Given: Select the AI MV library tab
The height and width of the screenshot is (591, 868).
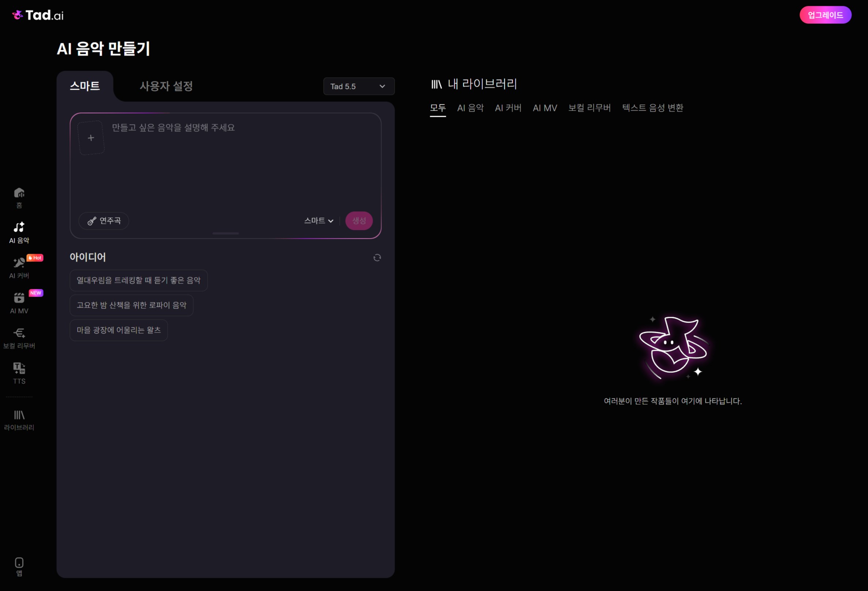Looking at the screenshot, I should click(545, 108).
